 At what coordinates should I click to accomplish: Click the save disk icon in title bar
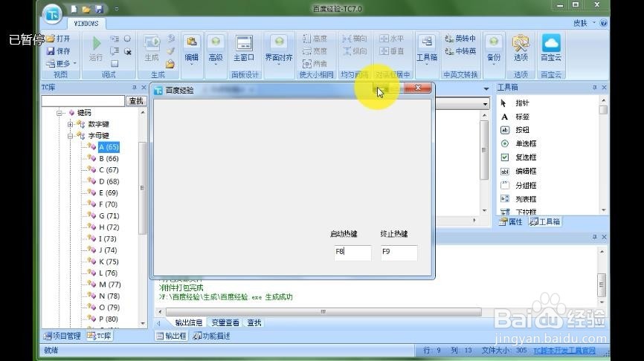click(99, 9)
